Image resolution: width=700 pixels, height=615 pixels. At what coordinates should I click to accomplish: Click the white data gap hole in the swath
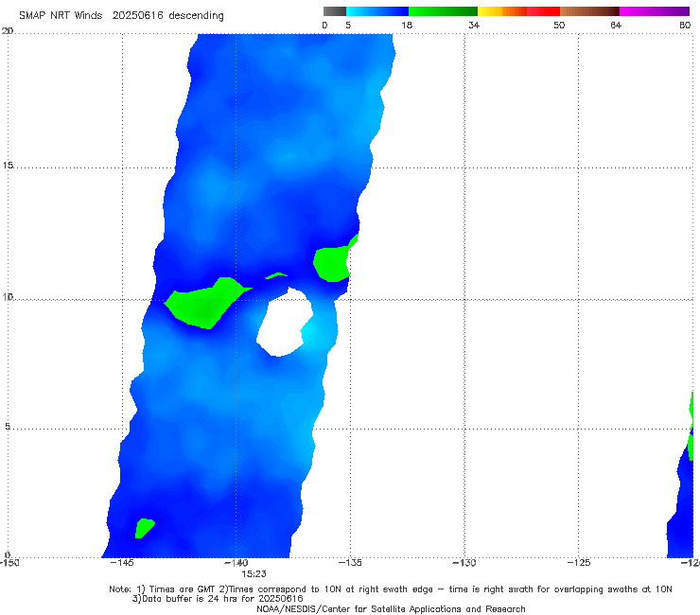coord(286,324)
